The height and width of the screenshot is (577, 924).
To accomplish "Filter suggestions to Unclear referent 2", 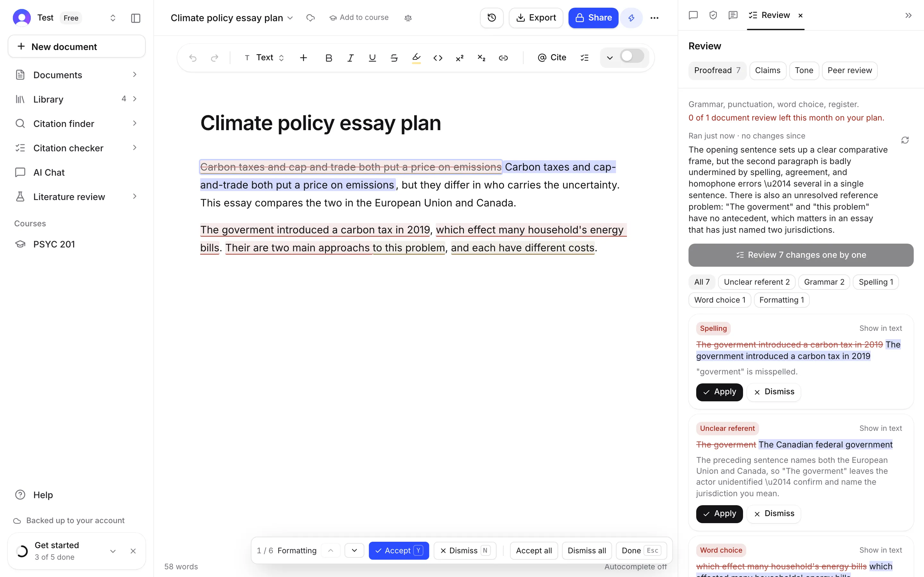I will coord(757,282).
